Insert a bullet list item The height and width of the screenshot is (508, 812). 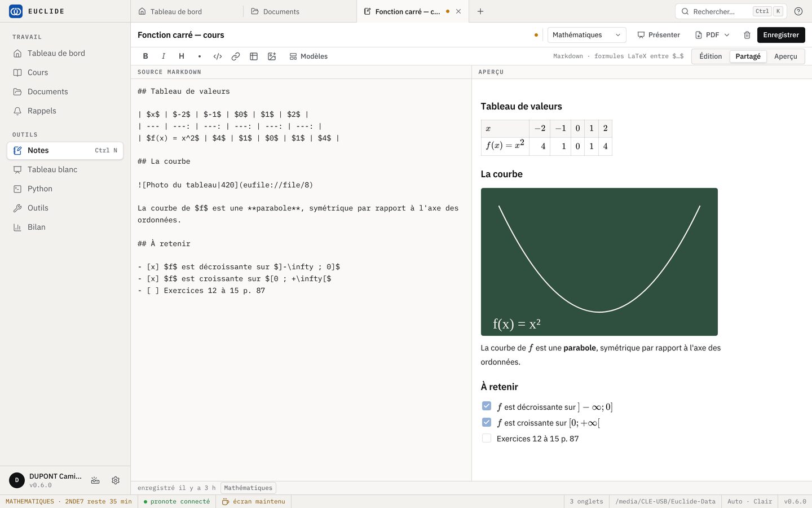[x=200, y=56]
